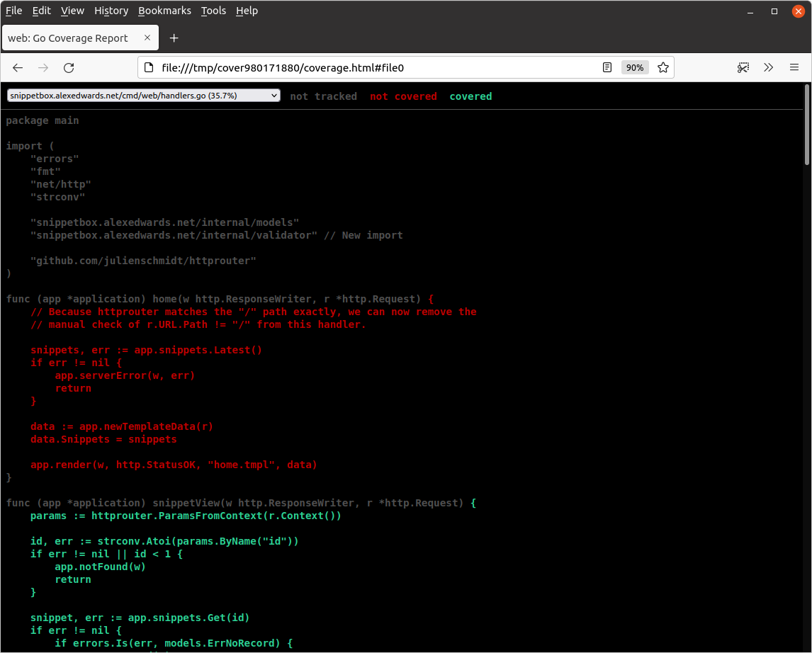The width and height of the screenshot is (812, 653).
Task: Toggle Reader View icon in address bar
Action: tap(607, 67)
